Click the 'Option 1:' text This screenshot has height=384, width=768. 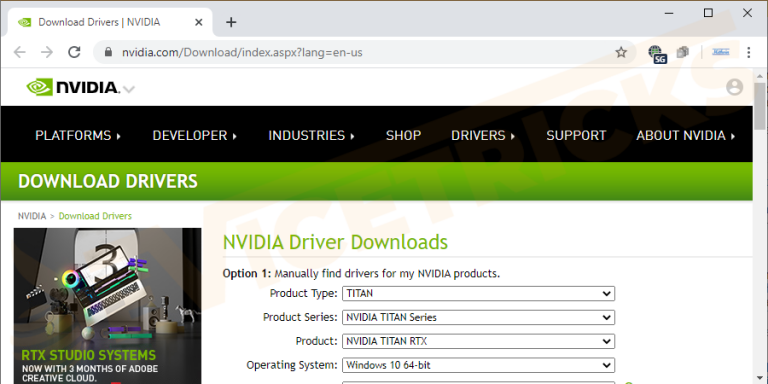tap(247, 273)
